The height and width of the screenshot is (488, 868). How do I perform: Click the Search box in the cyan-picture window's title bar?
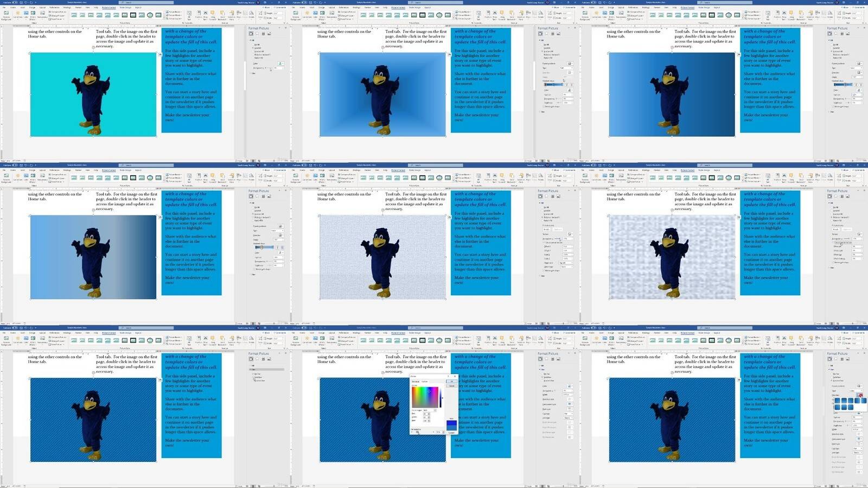click(146, 2)
